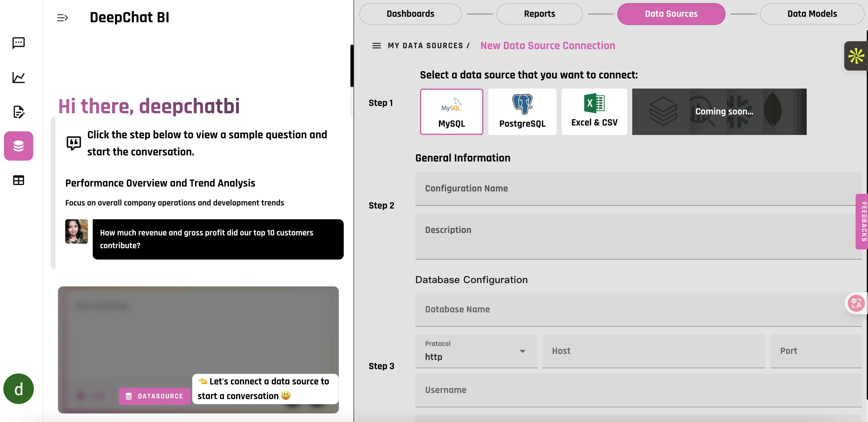Pick the Excel & CSV source option
Screen dimensions: 868x422
pyautogui.click(x=594, y=112)
